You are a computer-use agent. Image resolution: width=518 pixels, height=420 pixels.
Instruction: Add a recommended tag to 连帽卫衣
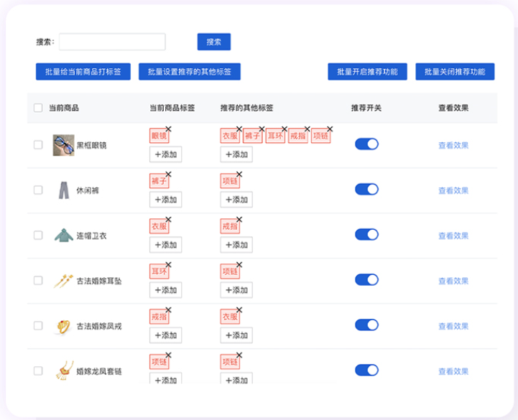click(x=236, y=245)
